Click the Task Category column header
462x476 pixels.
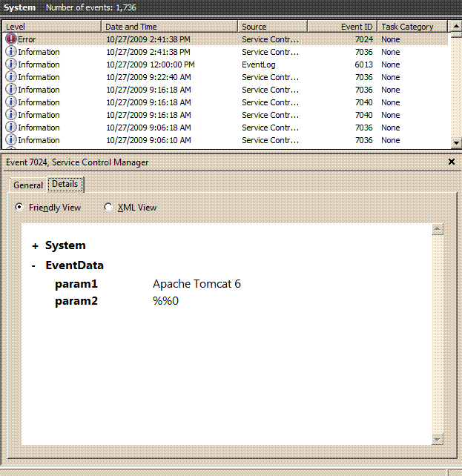click(x=412, y=27)
